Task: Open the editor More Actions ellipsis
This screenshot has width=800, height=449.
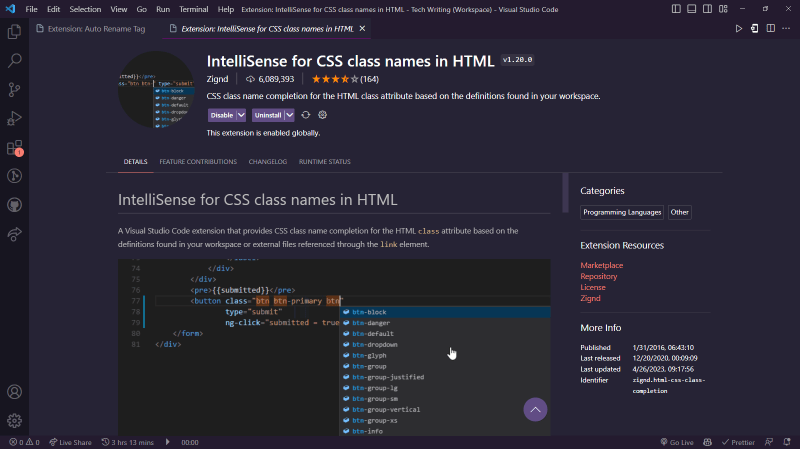Action: click(x=786, y=29)
